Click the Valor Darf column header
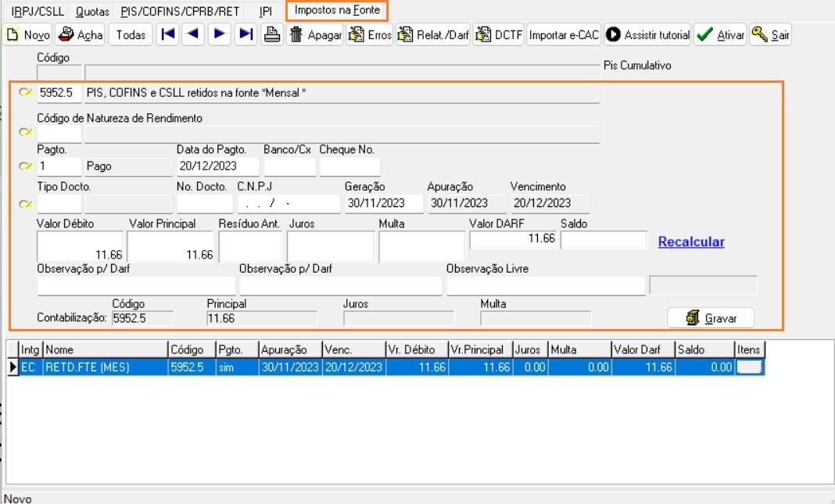This screenshot has height=504, width=835. 643,349
